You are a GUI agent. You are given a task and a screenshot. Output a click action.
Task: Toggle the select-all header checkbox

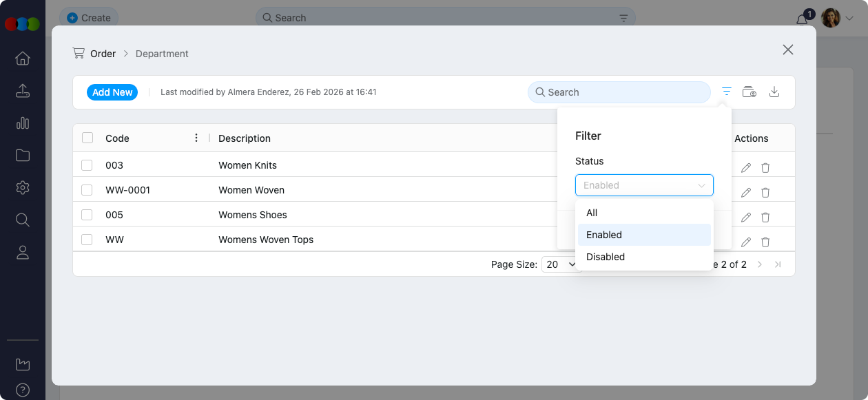pos(87,138)
